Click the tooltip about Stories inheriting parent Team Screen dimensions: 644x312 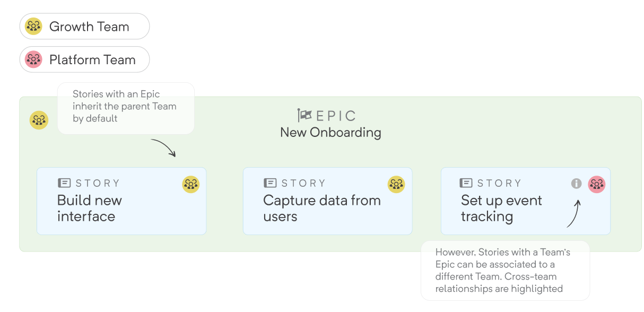126,108
